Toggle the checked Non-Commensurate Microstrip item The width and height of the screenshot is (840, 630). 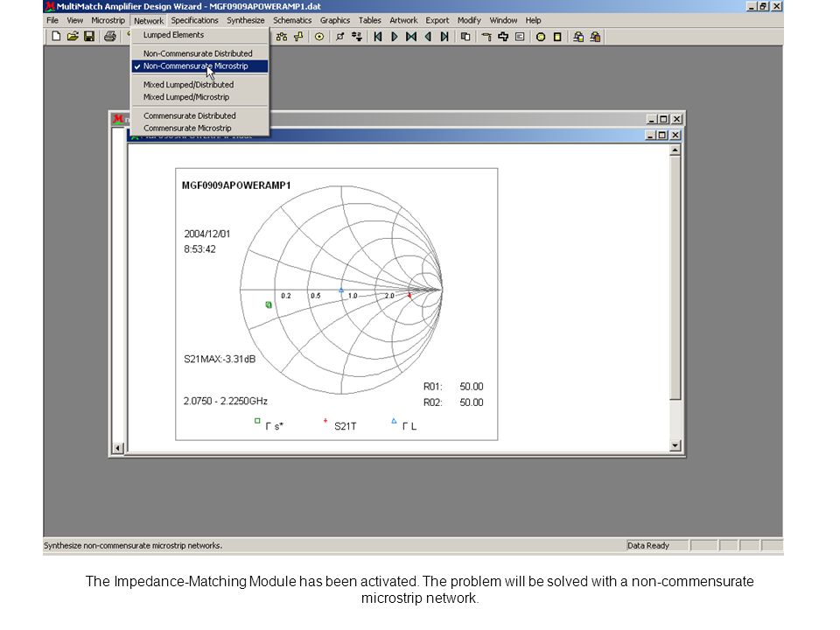pyautogui.click(x=199, y=66)
